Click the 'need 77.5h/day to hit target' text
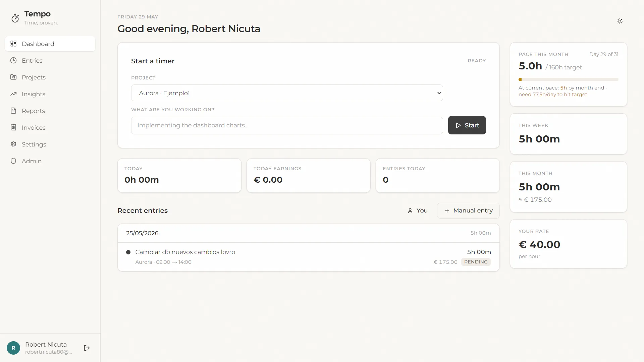This screenshot has width=644, height=362. point(553,95)
